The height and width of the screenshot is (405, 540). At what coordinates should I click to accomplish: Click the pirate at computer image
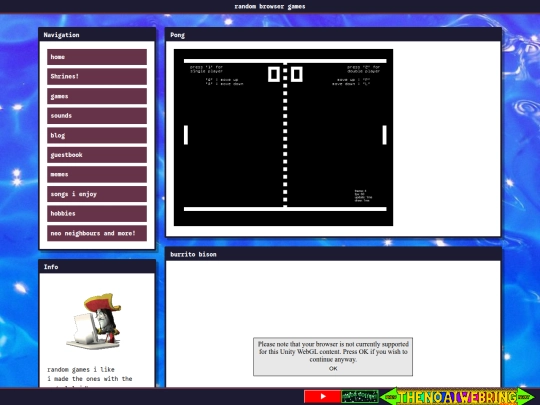[x=94, y=321]
